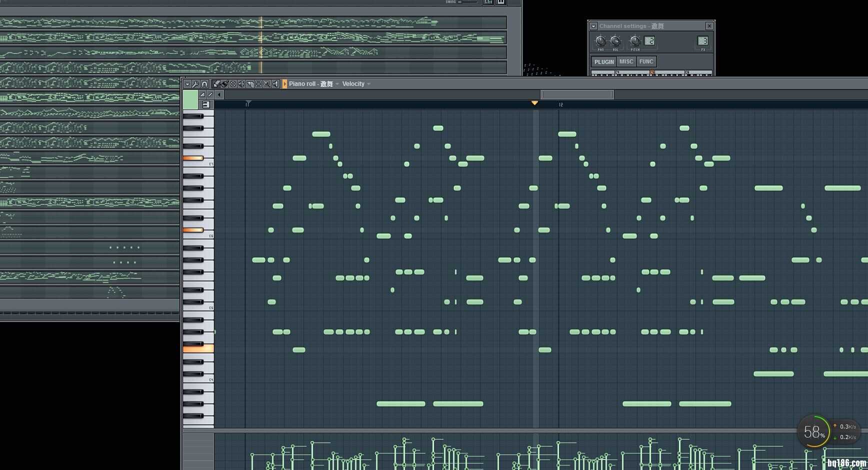Click the orange play arrow beside Piano roll title

tap(284, 84)
